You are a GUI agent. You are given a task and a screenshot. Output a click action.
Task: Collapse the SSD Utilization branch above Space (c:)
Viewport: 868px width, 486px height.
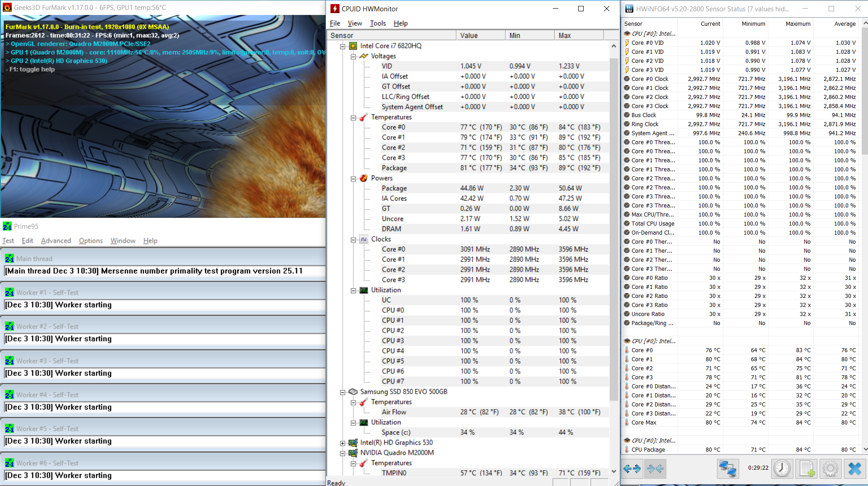coord(354,423)
